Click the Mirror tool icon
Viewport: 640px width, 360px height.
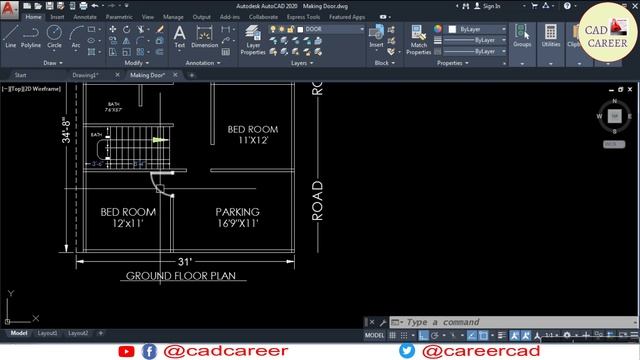(127, 41)
